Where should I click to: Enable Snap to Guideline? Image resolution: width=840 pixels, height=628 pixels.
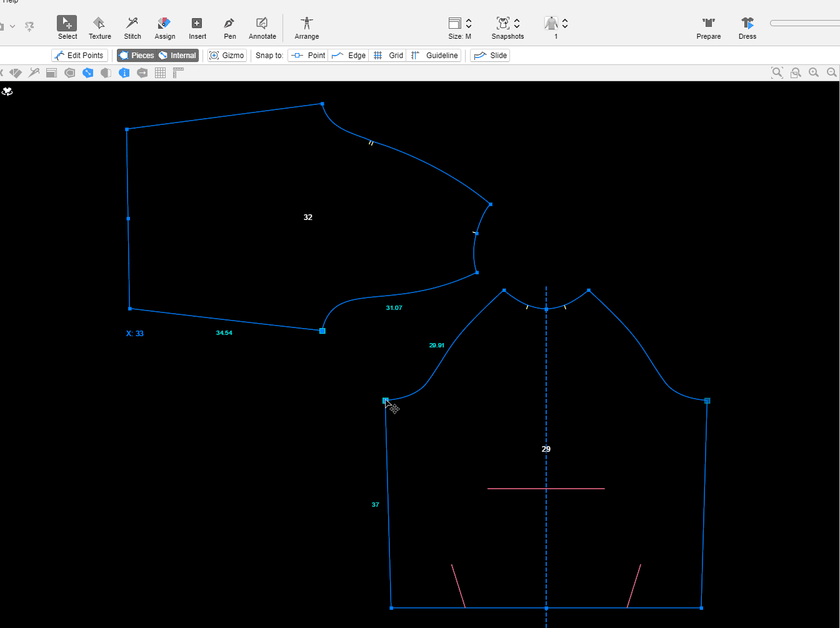point(434,56)
